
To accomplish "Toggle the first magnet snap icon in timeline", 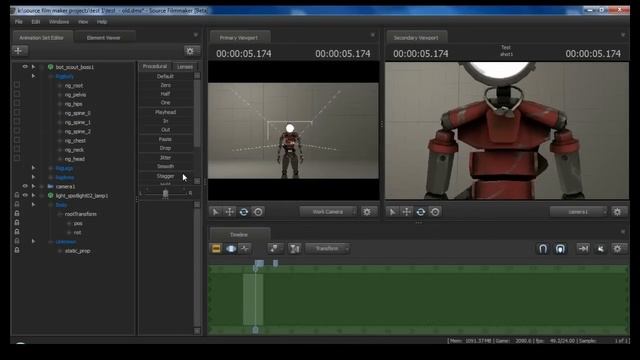I will point(543,249).
